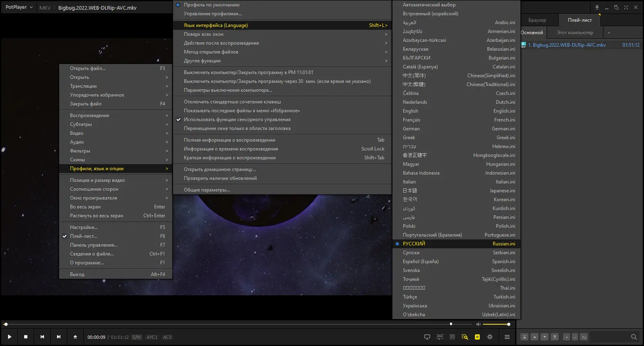Screen dimensions: 644x346
Task: Open the settings gear in control bar
Action: (490, 337)
